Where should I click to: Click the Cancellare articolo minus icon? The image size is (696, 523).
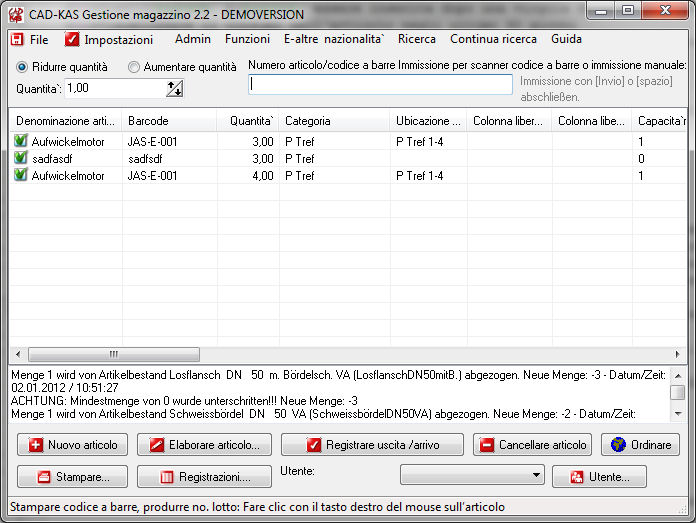[486, 445]
